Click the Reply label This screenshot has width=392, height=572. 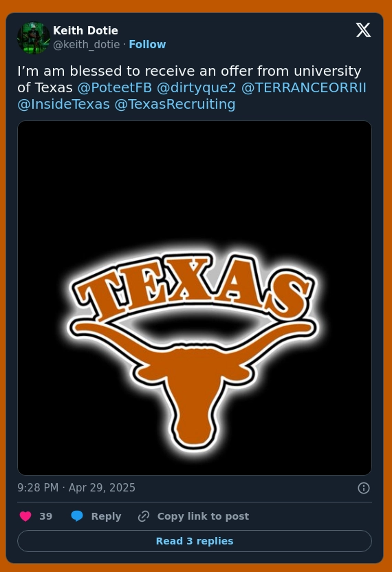106,516
